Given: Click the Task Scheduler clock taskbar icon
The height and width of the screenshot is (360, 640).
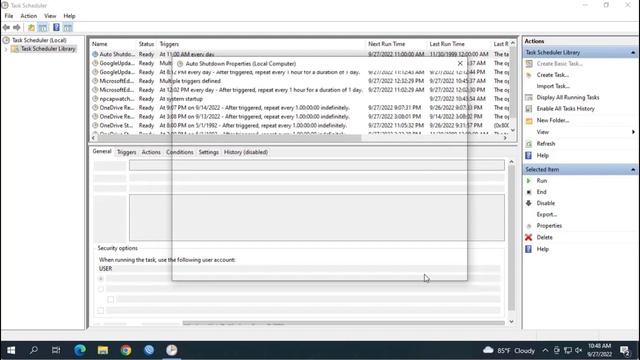Looking at the screenshot, I should pos(172,350).
